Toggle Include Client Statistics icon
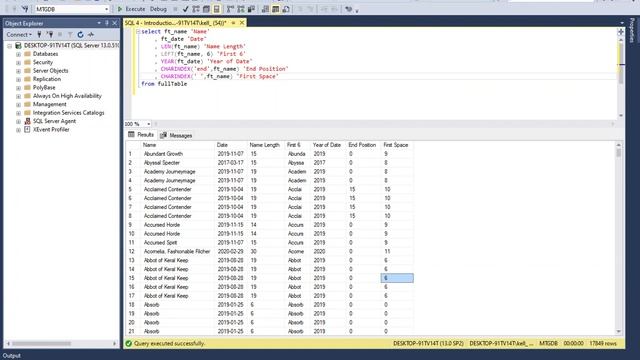Screen dimensions: 640x360 tap(251, 9)
